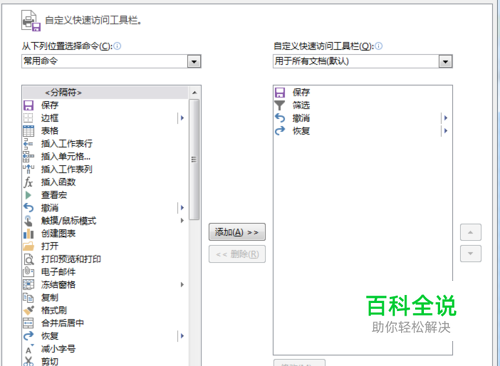Viewport: 500px width, 366px height.
Task: Select the Table (表格) command icon
Action: point(28,131)
